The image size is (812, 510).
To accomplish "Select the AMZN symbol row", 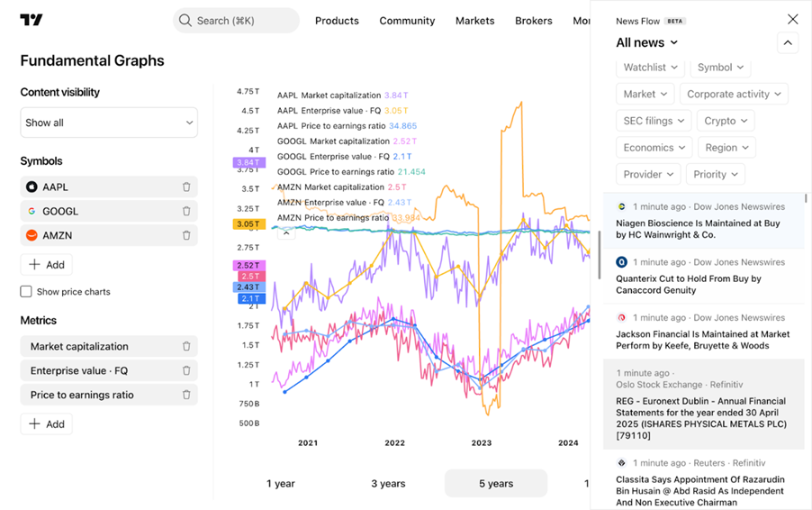I will point(109,235).
